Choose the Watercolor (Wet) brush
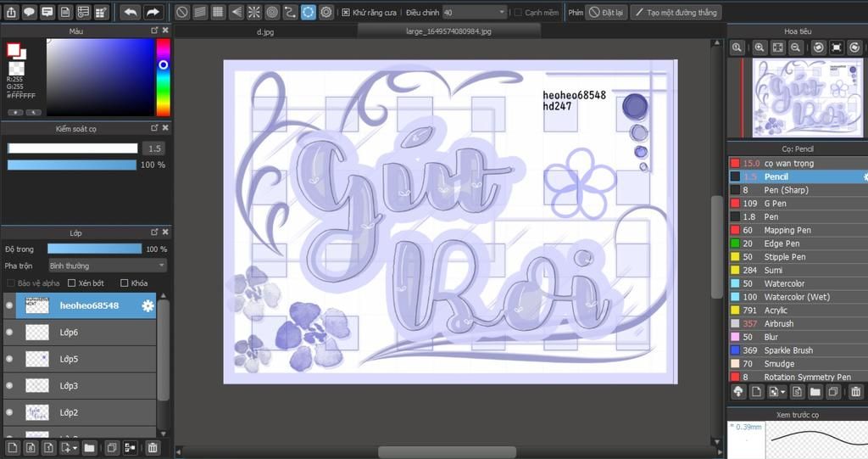This screenshot has width=868, height=459. click(x=798, y=297)
